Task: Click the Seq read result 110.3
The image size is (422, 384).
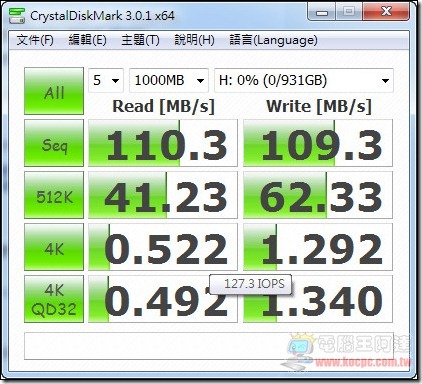Action: point(163,143)
